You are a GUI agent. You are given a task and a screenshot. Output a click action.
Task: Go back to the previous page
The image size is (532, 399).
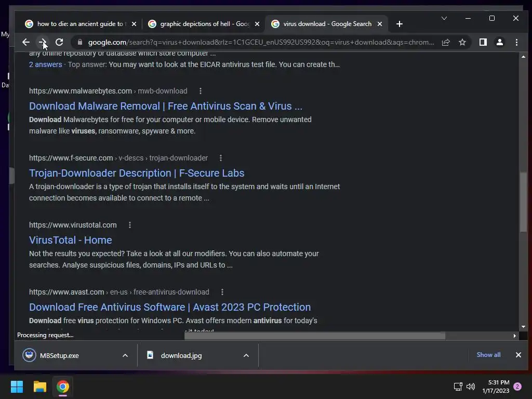click(26, 42)
